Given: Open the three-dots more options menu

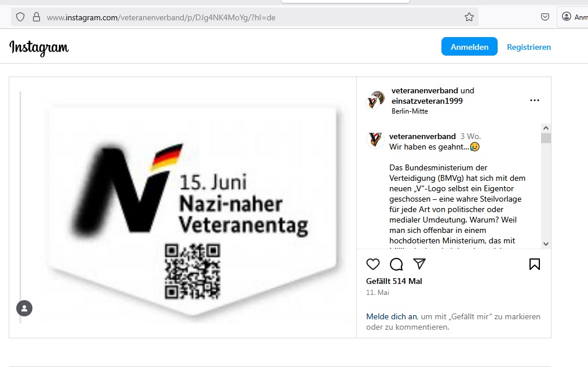Looking at the screenshot, I should click(x=534, y=100).
